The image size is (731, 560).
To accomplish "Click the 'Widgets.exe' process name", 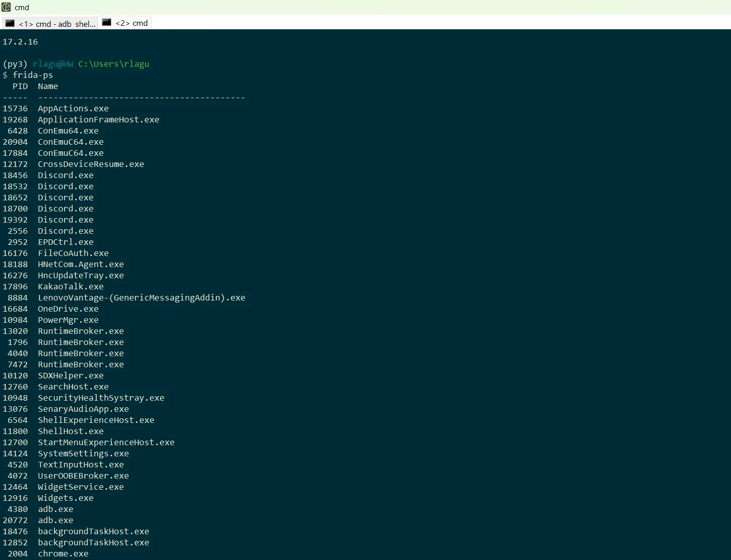I will 66,498.
